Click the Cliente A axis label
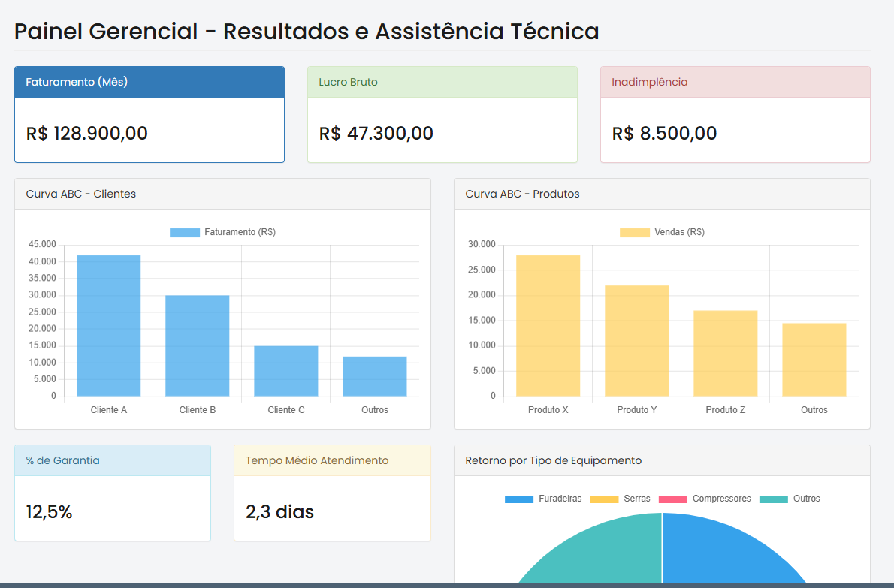The height and width of the screenshot is (588, 894). [x=109, y=410]
